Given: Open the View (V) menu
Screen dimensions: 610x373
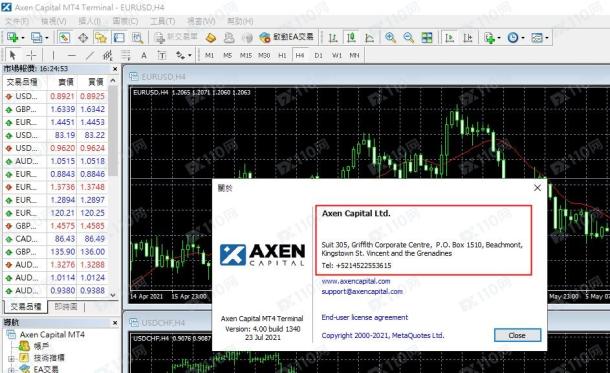Looking at the screenshot, I should tap(54, 21).
